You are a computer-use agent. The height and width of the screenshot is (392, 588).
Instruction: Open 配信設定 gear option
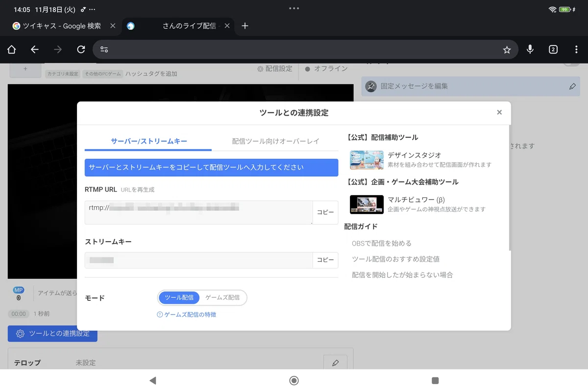click(x=274, y=69)
